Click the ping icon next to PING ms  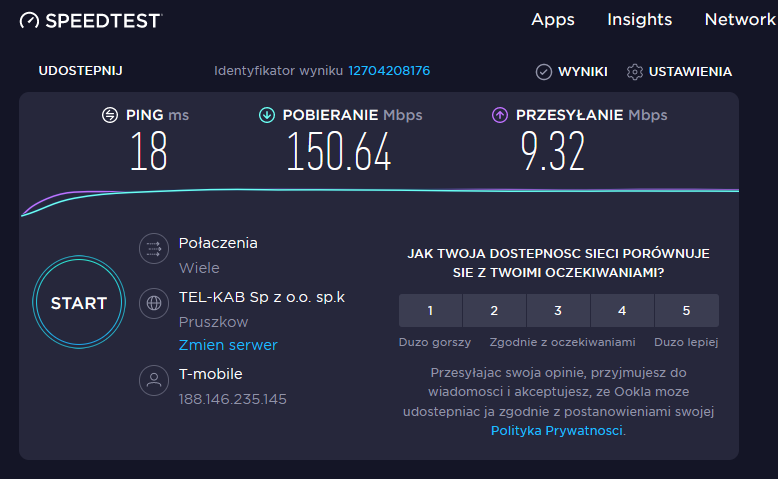(x=110, y=115)
